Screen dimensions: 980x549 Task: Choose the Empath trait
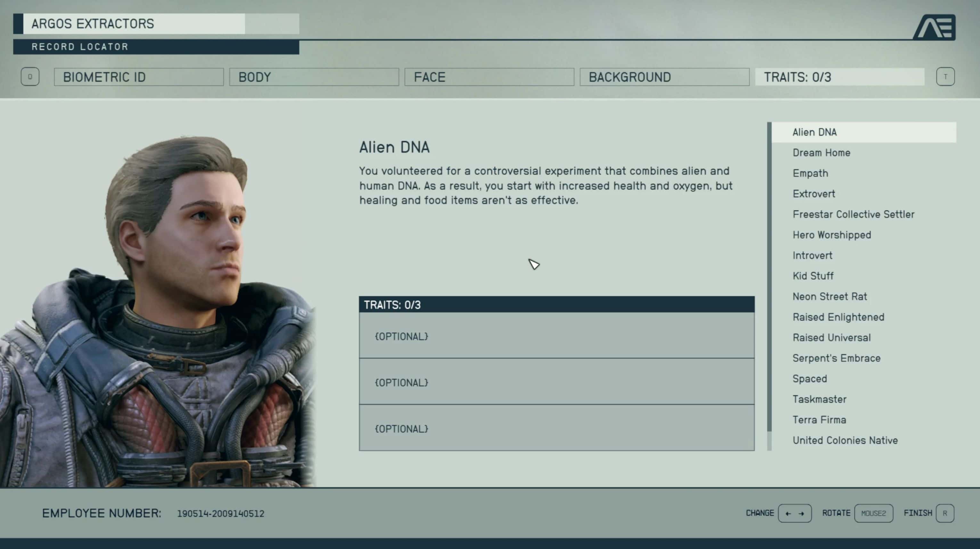[x=810, y=173]
